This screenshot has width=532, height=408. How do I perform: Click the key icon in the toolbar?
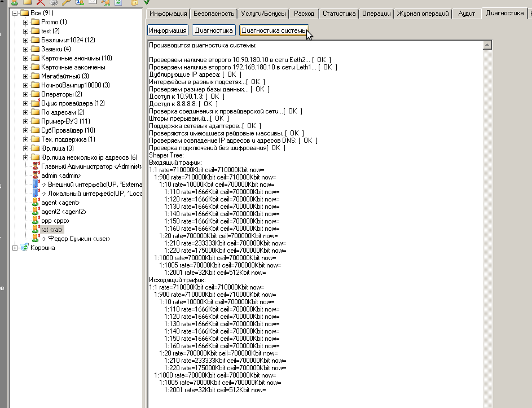pyautogui.click(x=66, y=2)
